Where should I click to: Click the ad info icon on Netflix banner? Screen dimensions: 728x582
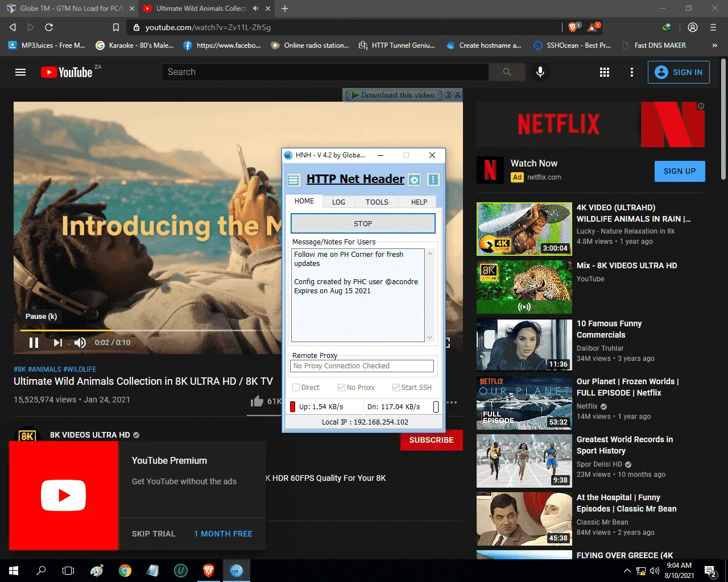701,106
